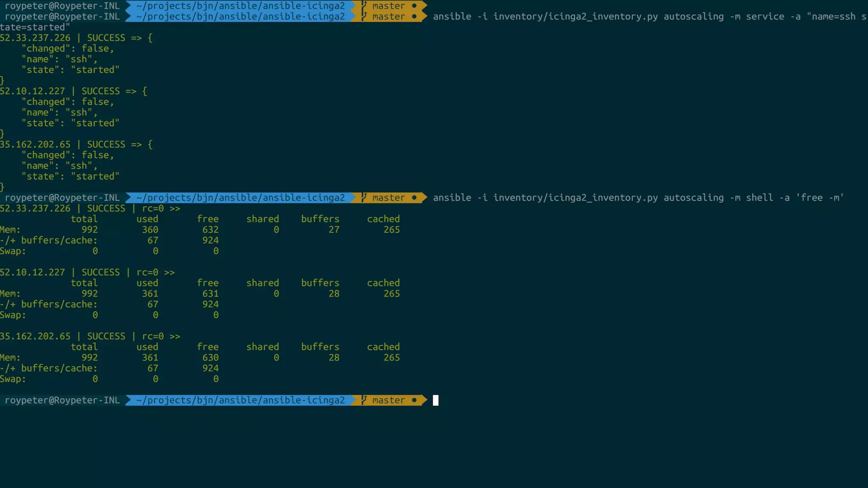Click roypeter@Roypeter-INL in the bottom prompt
The image size is (868, 488).
[x=62, y=400]
